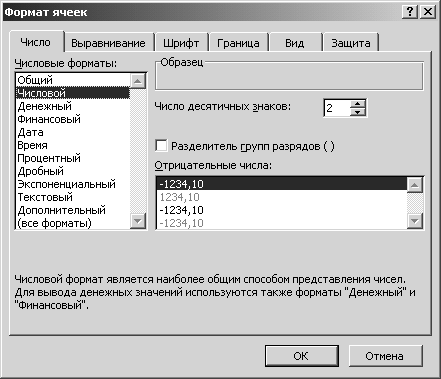Click the Отмена button
The width and height of the screenshot is (441, 379).
coord(386,356)
